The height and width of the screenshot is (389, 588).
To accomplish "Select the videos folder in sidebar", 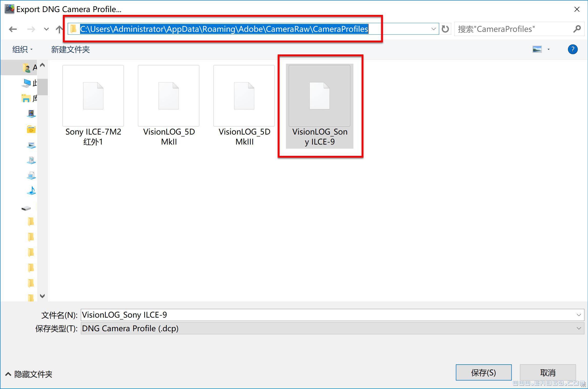I will 31,113.
